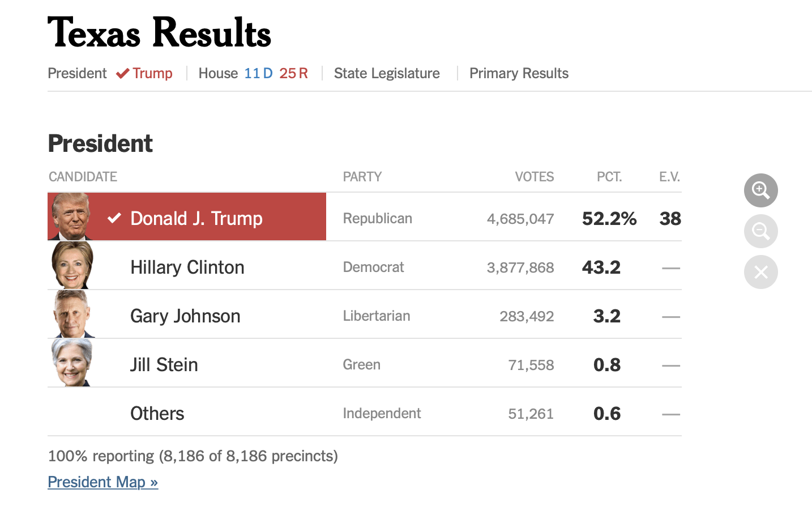The height and width of the screenshot is (510, 812).
Task: Click the Donald J. Trump candidate name
Action: pos(196,219)
